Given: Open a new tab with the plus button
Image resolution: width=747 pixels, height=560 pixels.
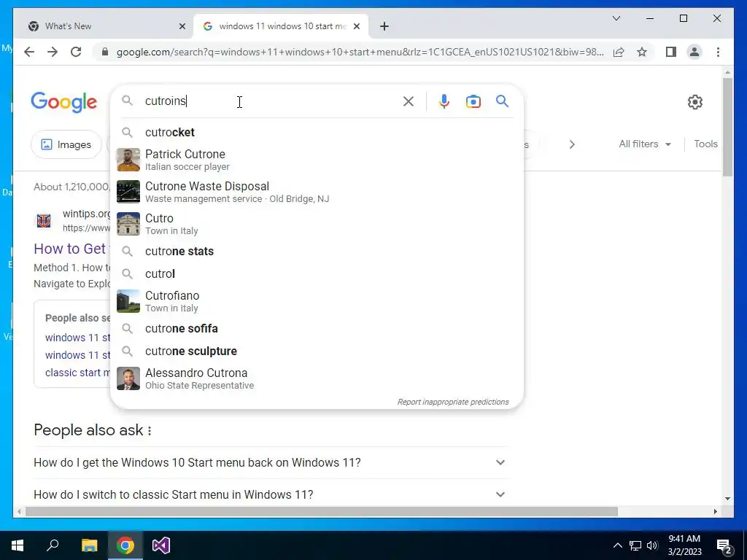Looking at the screenshot, I should [x=384, y=26].
